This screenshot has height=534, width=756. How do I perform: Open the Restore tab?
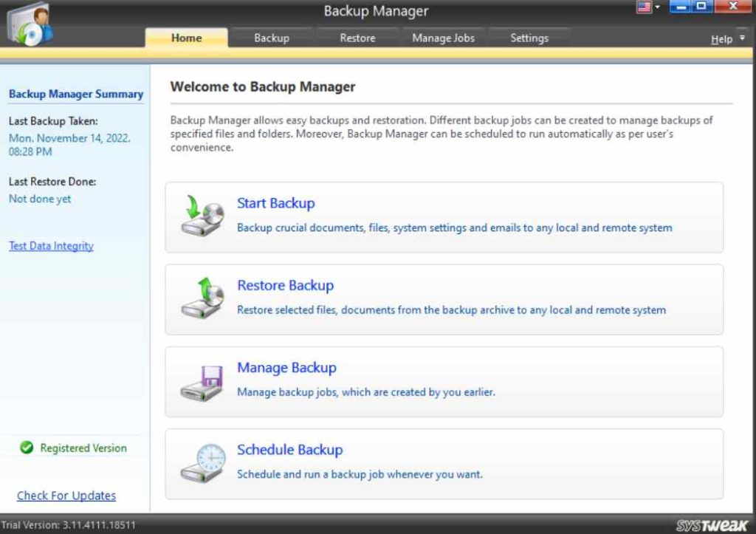[x=357, y=38]
